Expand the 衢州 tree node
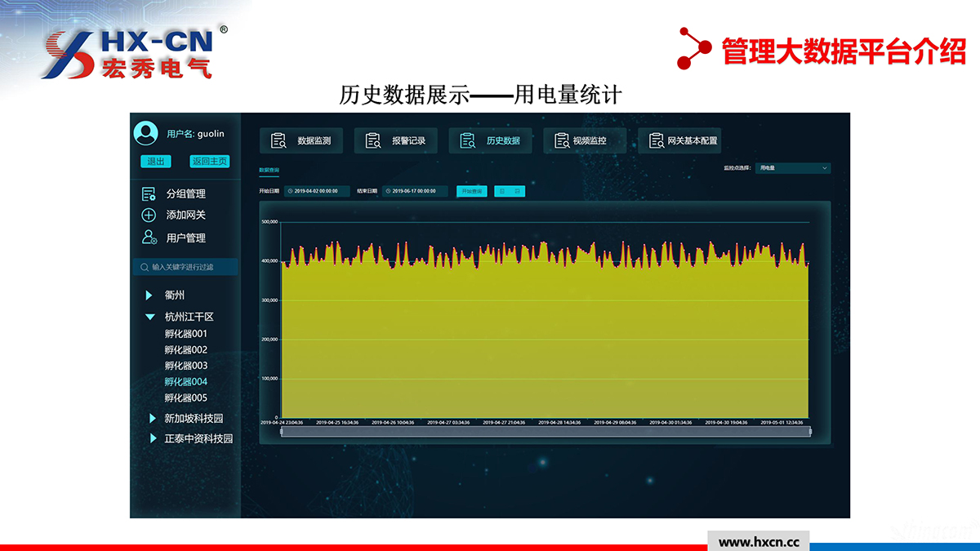The height and width of the screenshot is (551, 980). (x=149, y=295)
